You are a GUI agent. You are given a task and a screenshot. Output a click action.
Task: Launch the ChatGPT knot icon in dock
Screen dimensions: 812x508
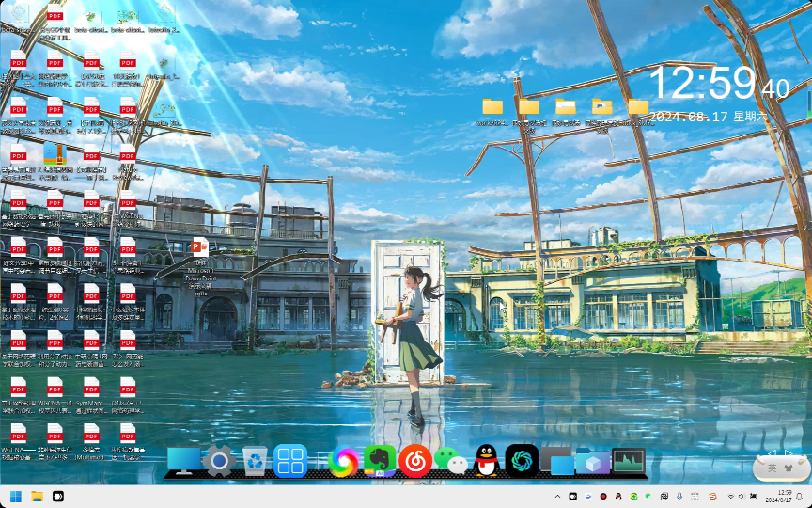click(522, 460)
